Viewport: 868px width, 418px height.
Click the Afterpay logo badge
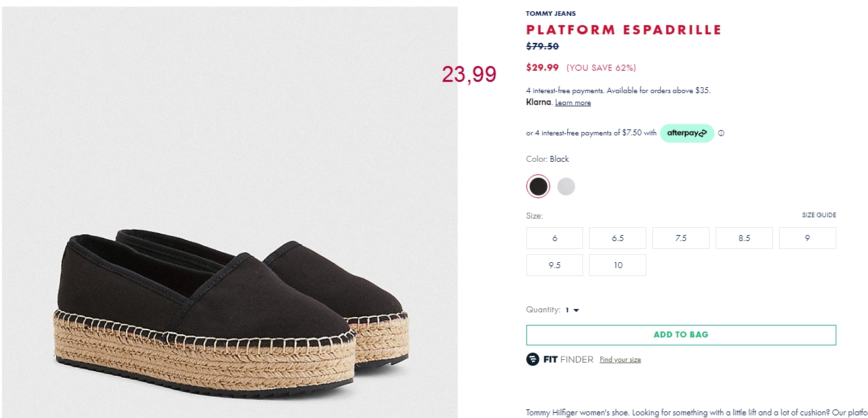click(x=687, y=133)
